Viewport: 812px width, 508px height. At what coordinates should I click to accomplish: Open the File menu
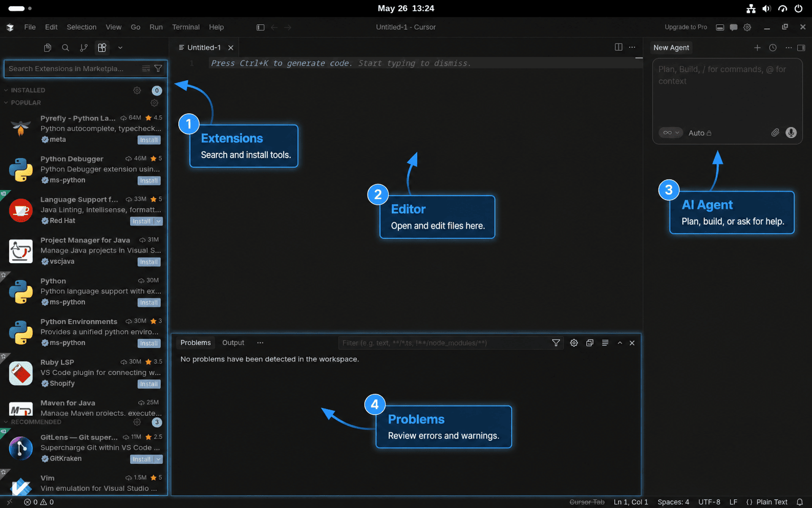coord(30,27)
